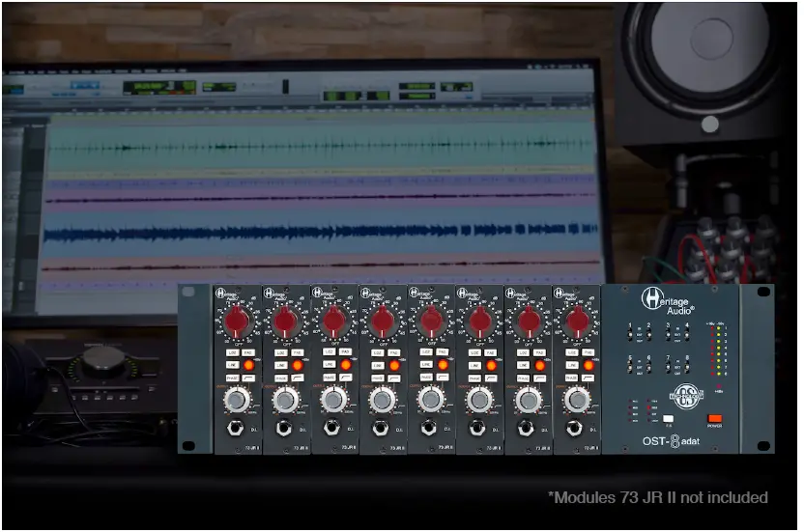Click the red gain knob on first module

pyautogui.click(x=237, y=322)
